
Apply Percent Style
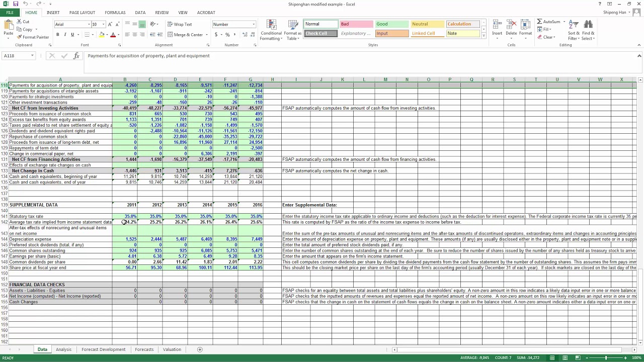[x=227, y=35]
